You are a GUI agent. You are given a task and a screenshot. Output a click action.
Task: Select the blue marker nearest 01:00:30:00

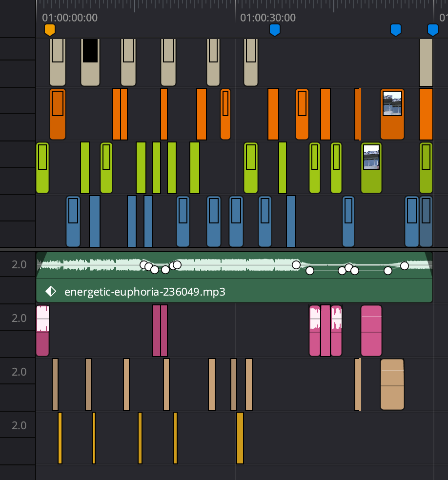tap(275, 30)
